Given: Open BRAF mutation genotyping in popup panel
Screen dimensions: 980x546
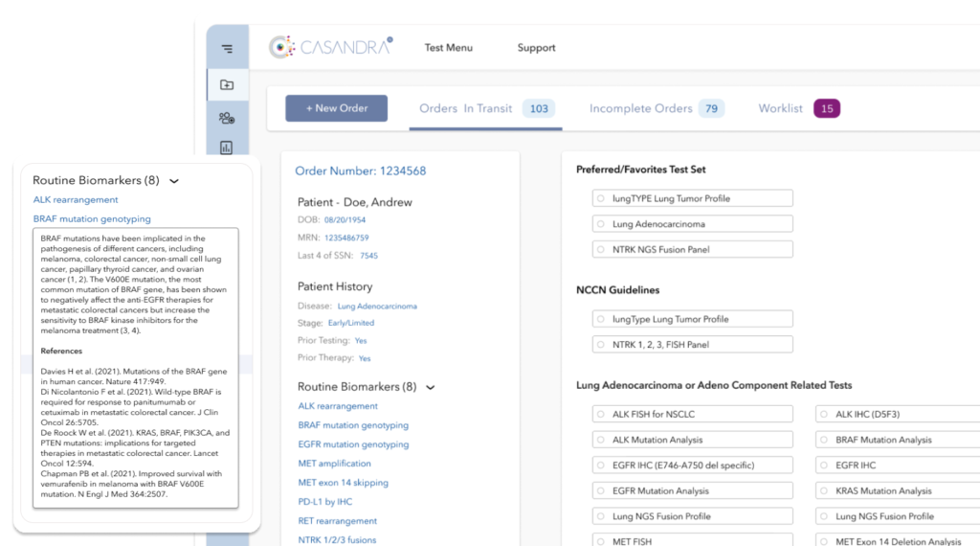Looking at the screenshot, I should [92, 219].
